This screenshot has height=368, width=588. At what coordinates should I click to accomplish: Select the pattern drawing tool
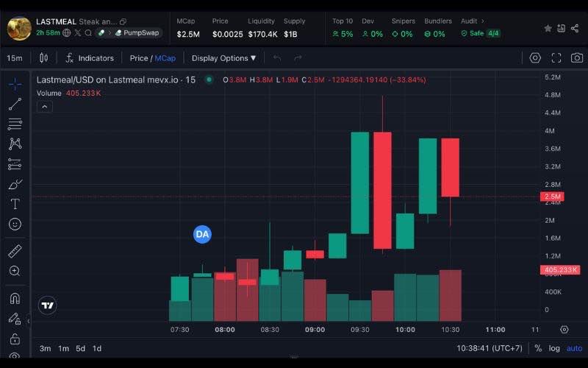(x=15, y=144)
